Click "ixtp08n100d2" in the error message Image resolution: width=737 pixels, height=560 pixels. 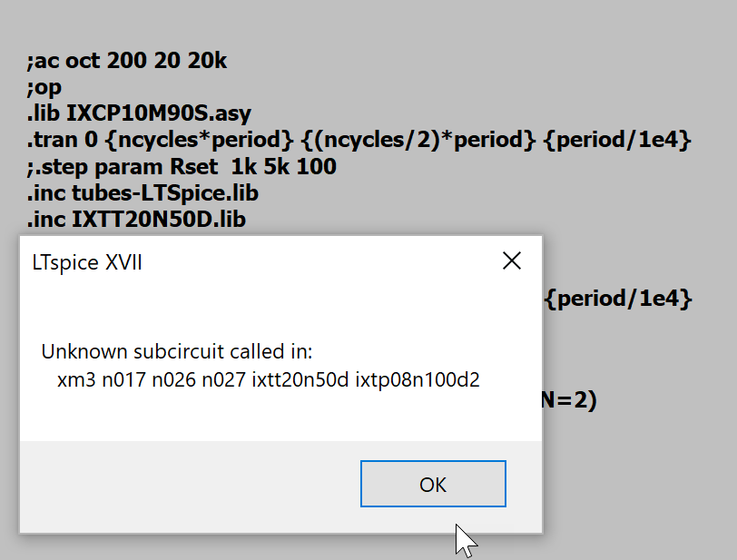(418, 380)
